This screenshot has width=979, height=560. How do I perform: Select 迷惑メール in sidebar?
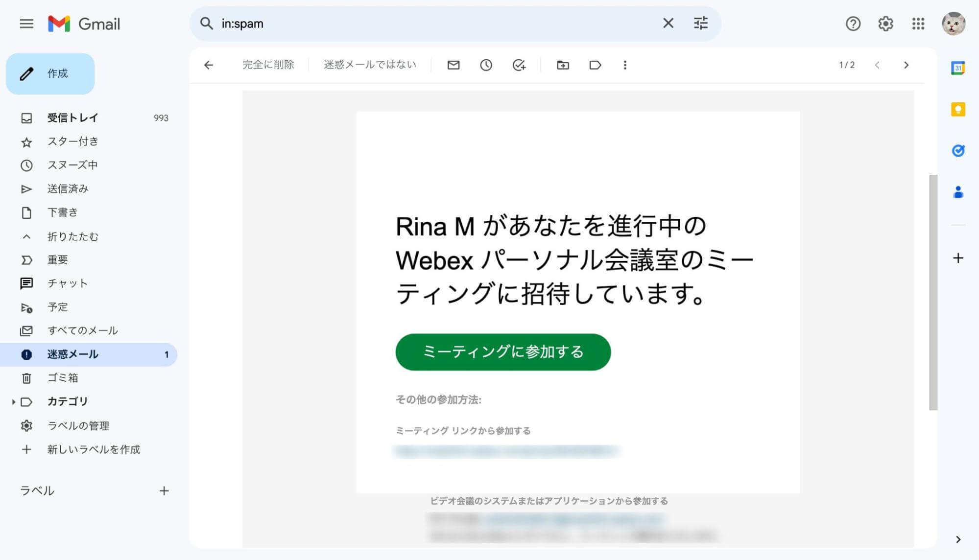(72, 354)
